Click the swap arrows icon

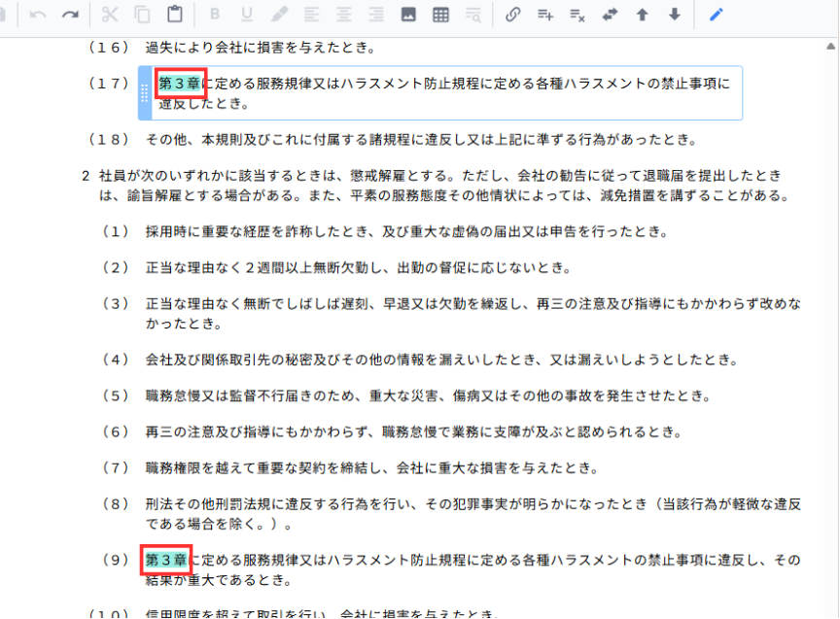(610, 16)
